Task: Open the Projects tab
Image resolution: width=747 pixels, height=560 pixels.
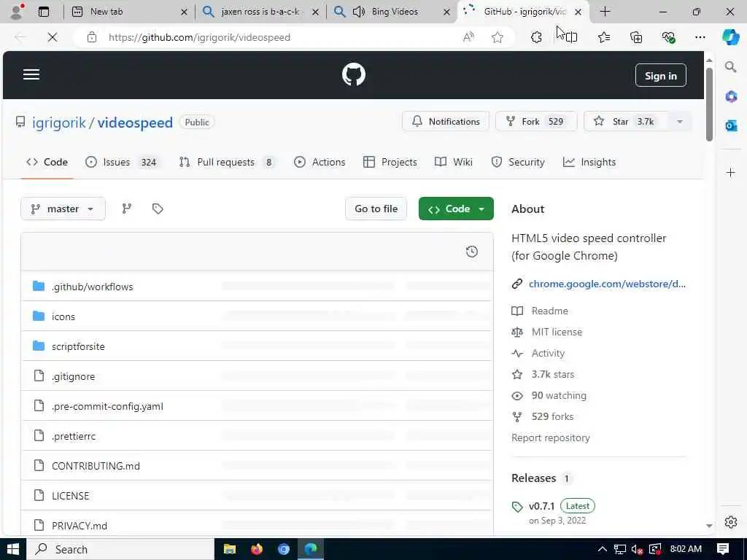Action: point(390,163)
